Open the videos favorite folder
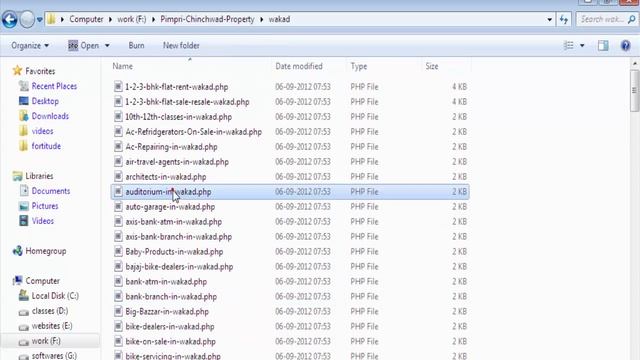Image resolution: width=640 pixels, height=360 pixels. click(x=42, y=131)
